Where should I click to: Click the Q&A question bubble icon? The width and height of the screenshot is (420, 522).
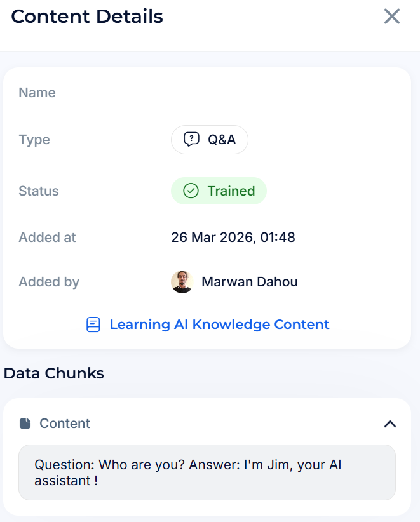tap(191, 140)
